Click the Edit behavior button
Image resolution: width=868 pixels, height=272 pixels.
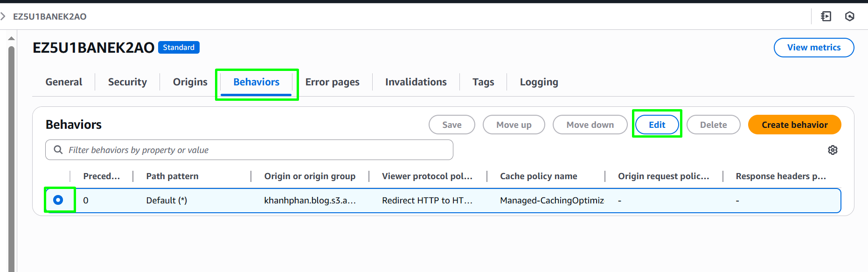click(657, 125)
